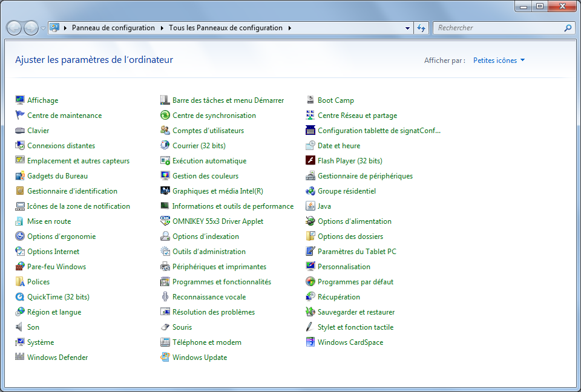Open Personnalisation
This screenshot has width=581, height=392.
tap(344, 267)
